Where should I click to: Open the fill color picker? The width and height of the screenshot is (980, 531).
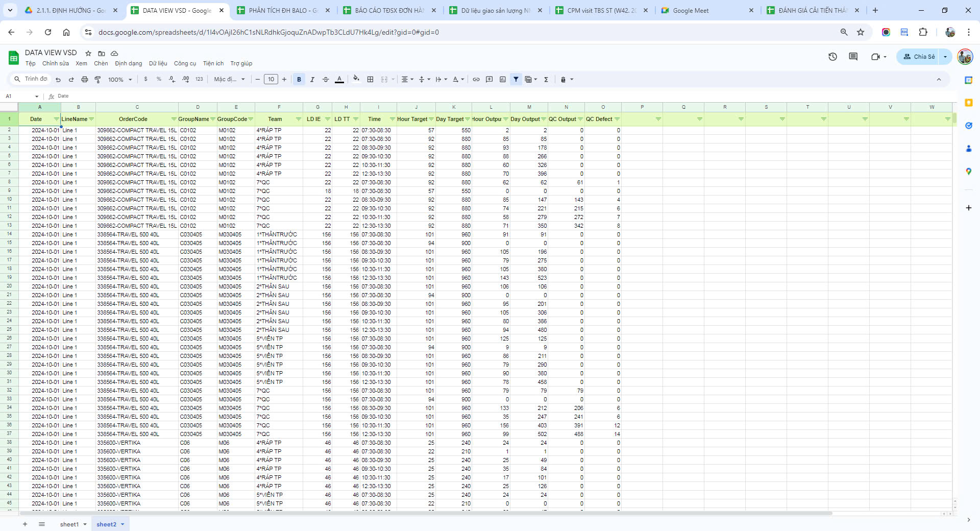tap(356, 79)
